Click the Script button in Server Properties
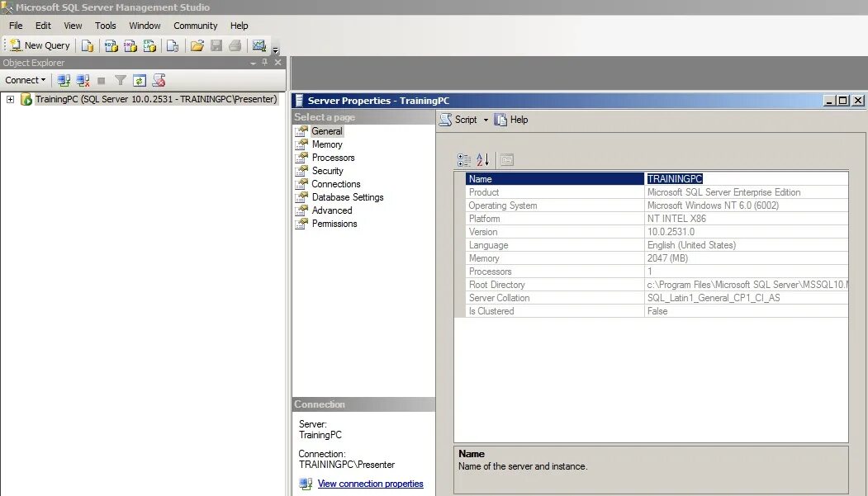868x496 pixels. point(458,120)
